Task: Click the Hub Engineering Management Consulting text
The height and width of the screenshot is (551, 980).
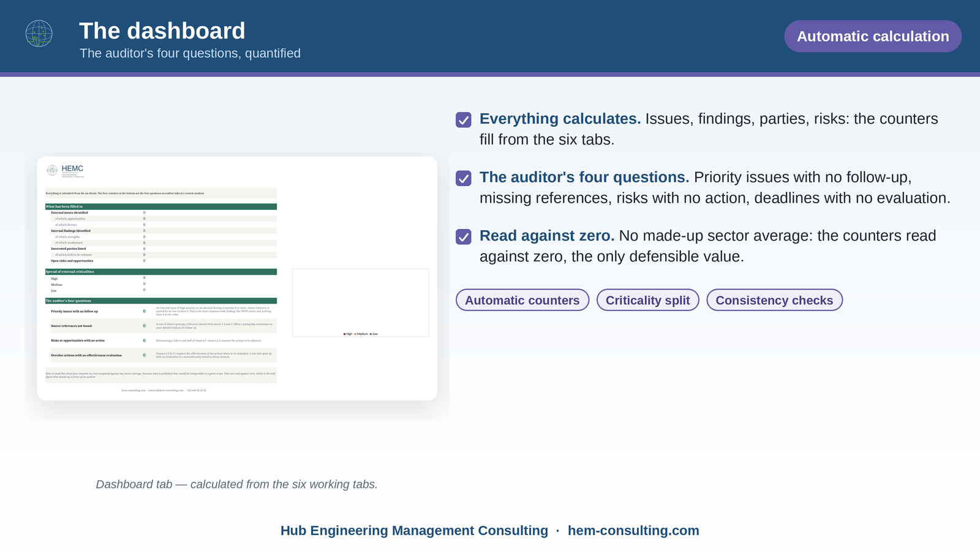Action: click(414, 531)
